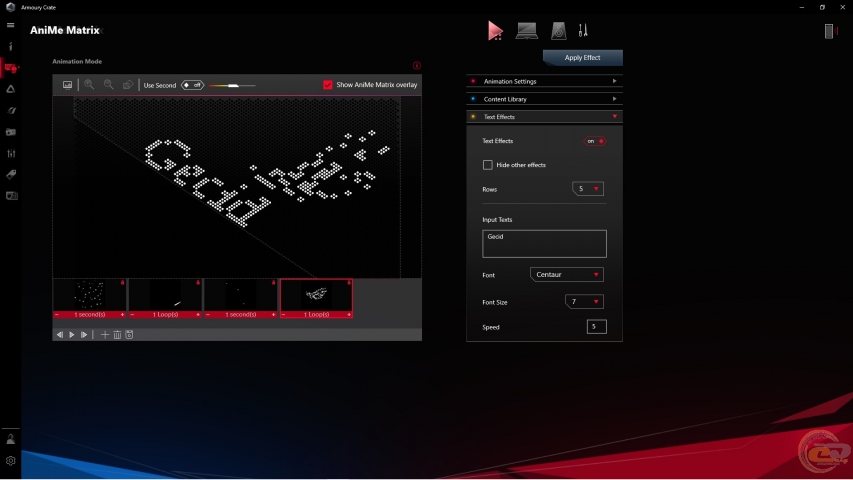Open the Home info sidebar icon
This screenshot has width=853, height=480.
10,46
